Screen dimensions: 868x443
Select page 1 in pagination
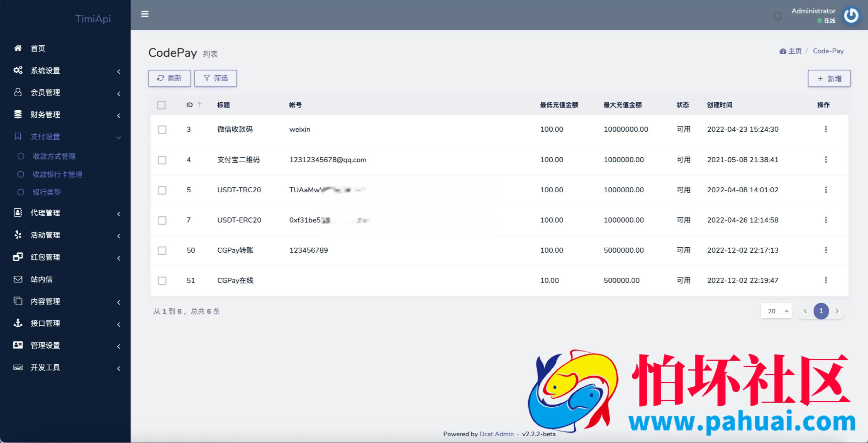[821, 311]
